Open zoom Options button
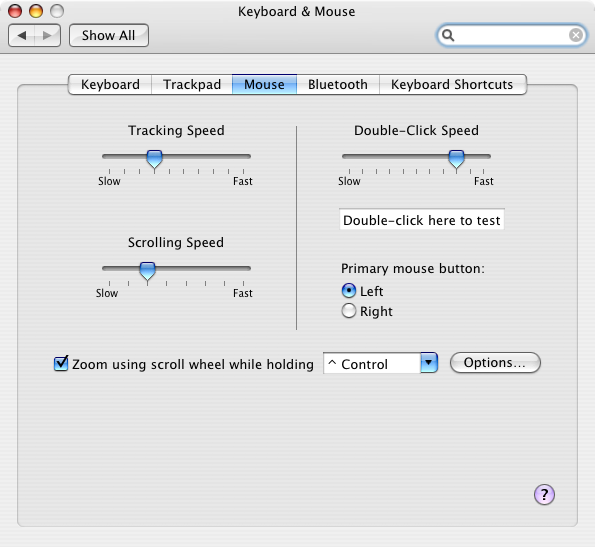Screen dimensions: 595x547 click(x=495, y=363)
